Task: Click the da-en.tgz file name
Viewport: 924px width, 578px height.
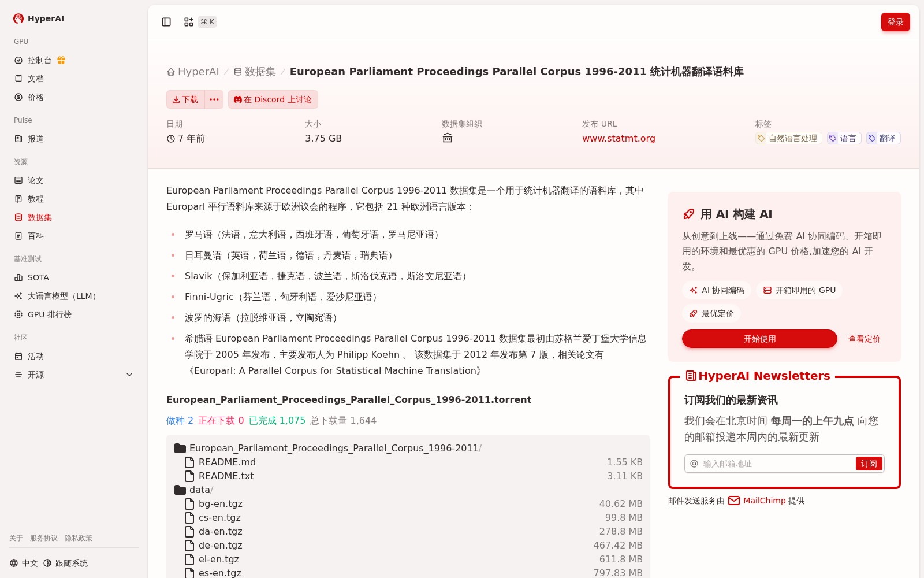Action: 221,532
